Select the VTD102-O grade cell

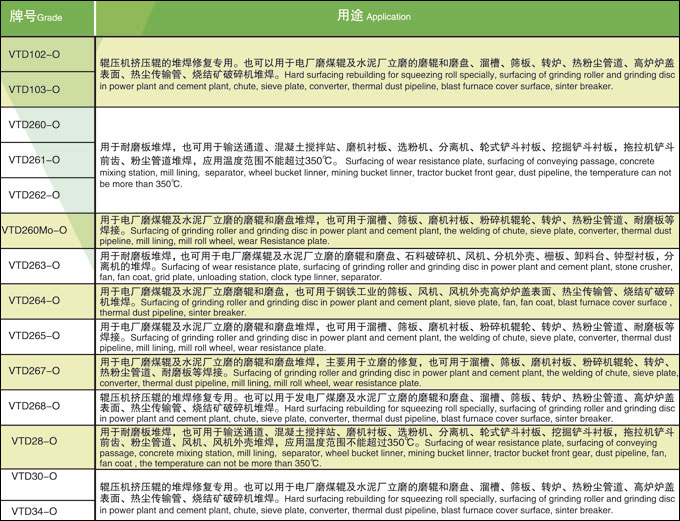coord(47,54)
